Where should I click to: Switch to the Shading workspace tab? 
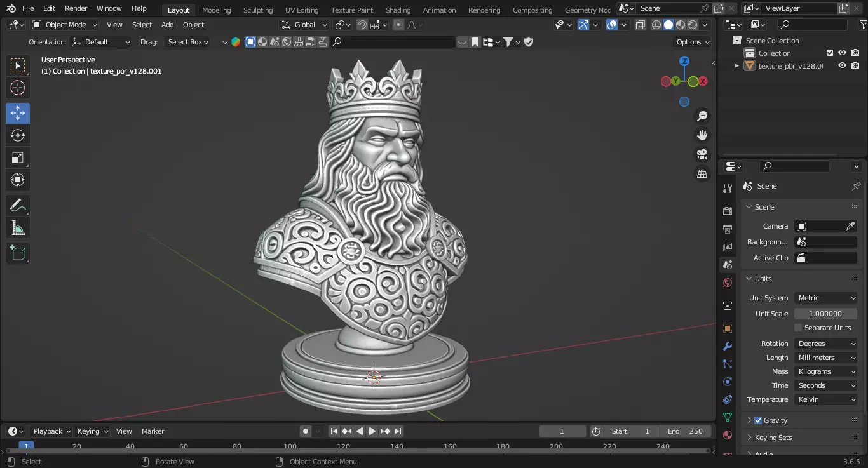pyautogui.click(x=398, y=10)
